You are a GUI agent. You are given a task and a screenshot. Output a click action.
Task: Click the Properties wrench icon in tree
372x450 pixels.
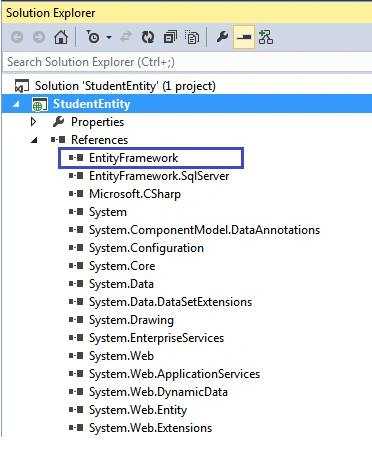pos(58,122)
